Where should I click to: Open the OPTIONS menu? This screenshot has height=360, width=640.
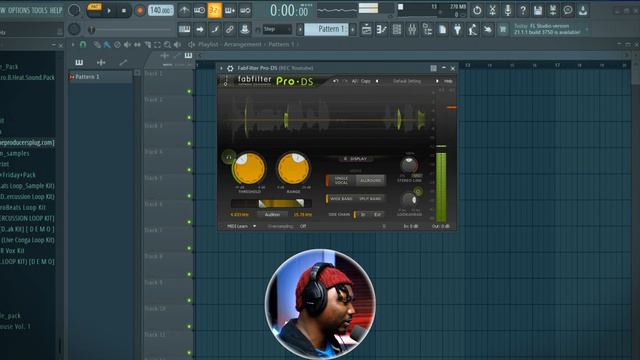click(20, 10)
